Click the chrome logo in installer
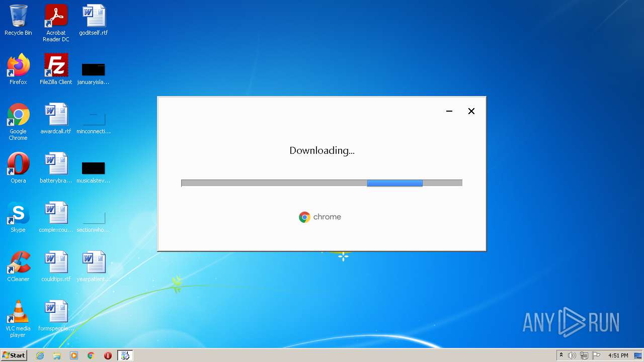The width and height of the screenshot is (644, 362). coord(320,217)
